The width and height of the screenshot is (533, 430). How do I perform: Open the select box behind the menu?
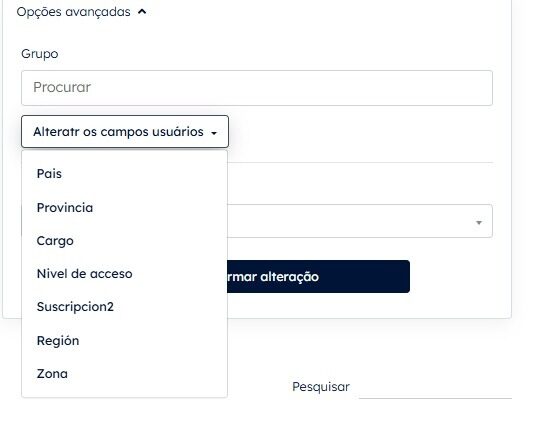(360, 221)
